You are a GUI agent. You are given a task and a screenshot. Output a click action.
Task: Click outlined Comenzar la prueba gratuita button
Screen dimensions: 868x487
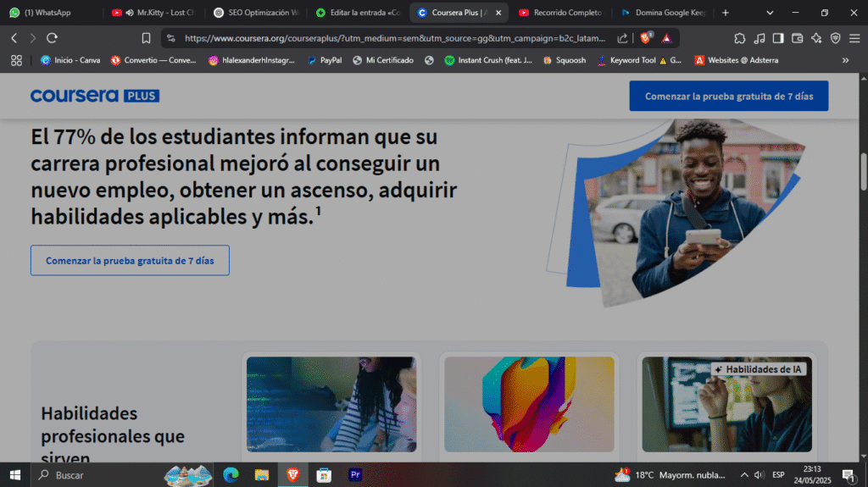[130, 261]
